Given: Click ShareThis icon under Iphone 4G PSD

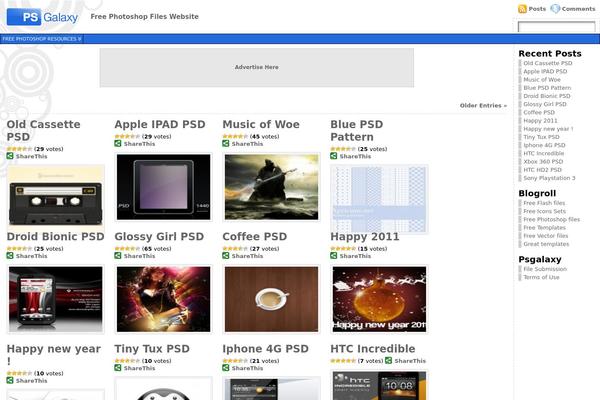Looking at the screenshot, I should pyautogui.click(x=226, y=367).
